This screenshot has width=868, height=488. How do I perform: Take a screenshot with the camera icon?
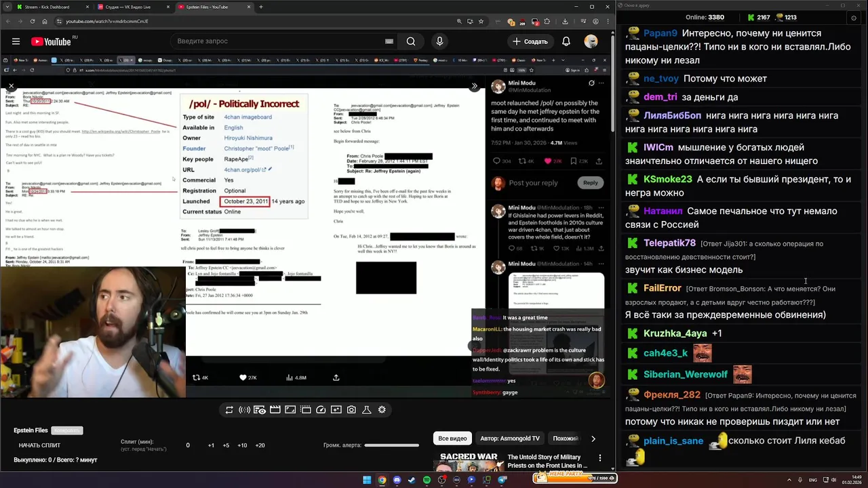point(351,410)
